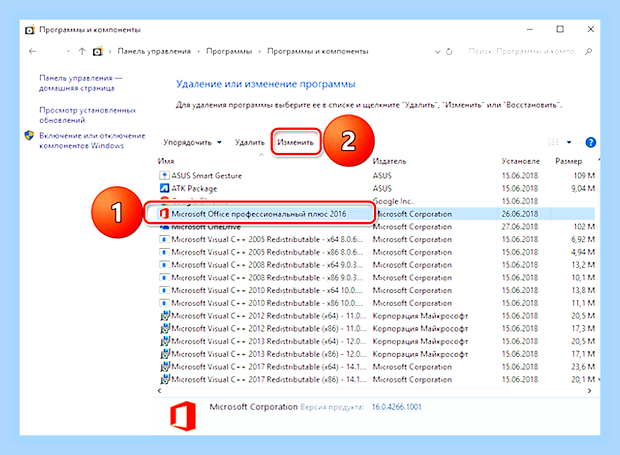620x455 pixels.
Task: Select Visual C++ 2010 Redistributable x64 row
Action: click(x=376, y=290)
